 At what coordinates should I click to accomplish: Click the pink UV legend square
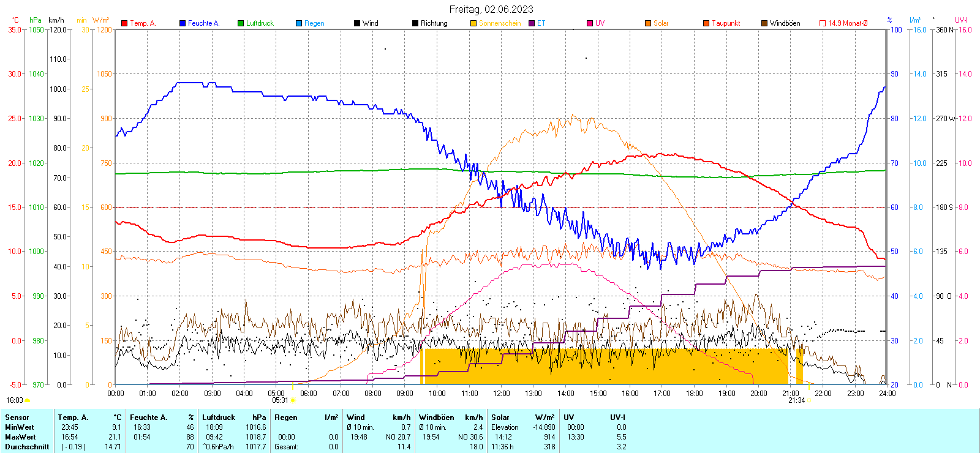tap(590, 23)
